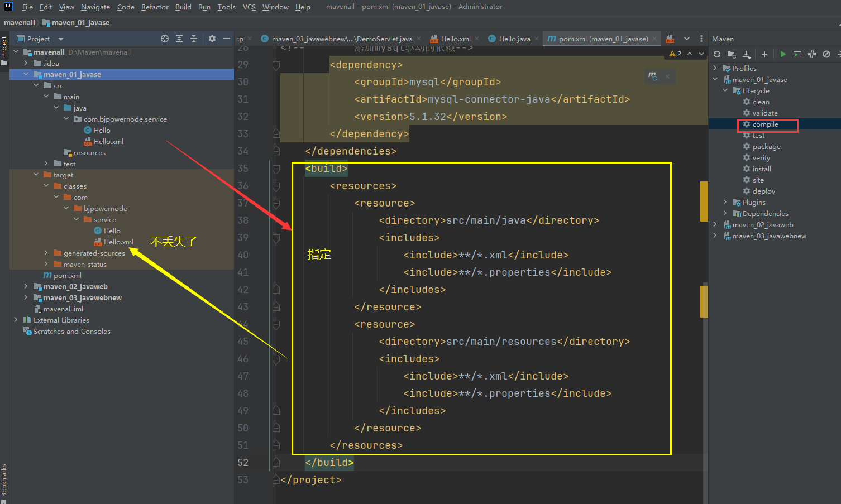Viewport: 841px width, 504px height.
Task: Switch to the Hello.java tab
Action: click(x=514, y=39)
